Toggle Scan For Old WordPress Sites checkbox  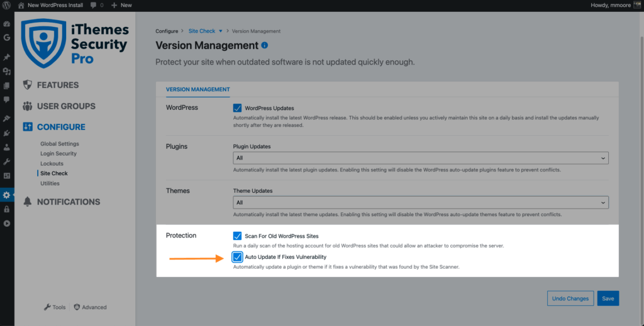238,236
